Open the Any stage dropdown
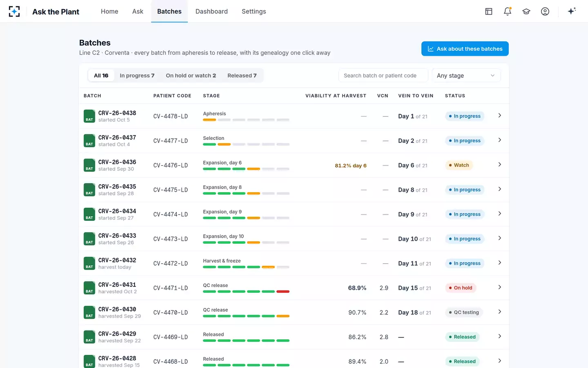The height and width of the screenshot is (368, 588). coord(466,76)
